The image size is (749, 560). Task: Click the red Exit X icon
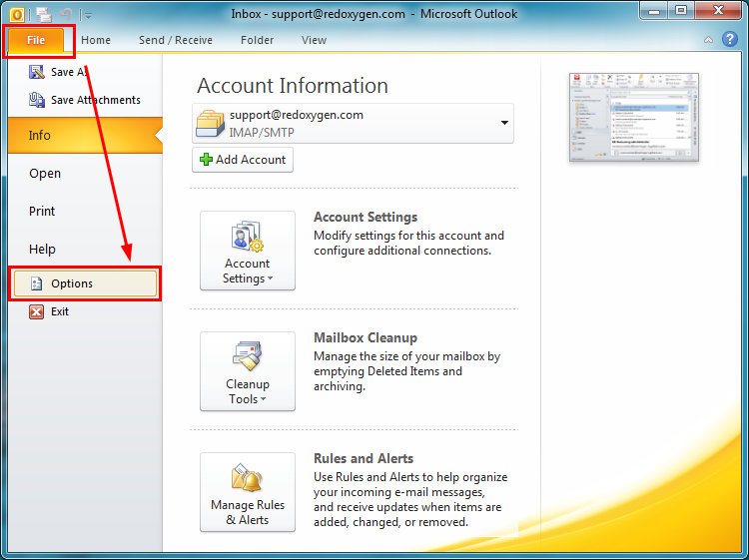[x=36, y=311]
